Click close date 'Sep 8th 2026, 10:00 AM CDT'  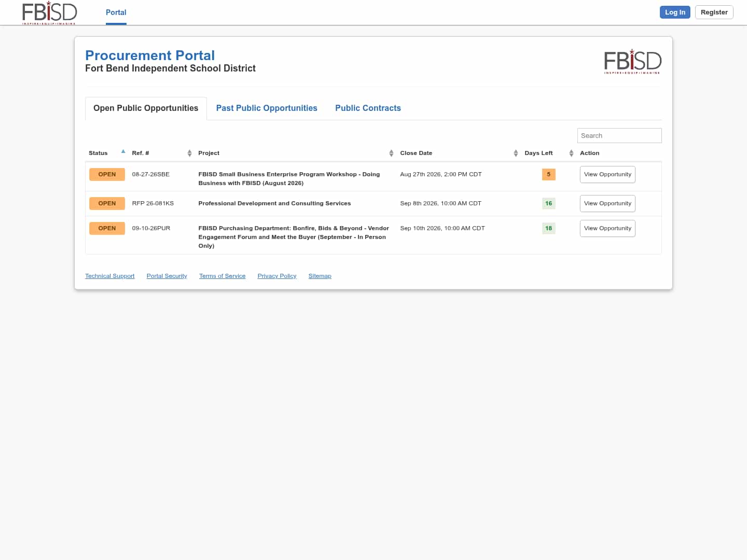point(441,203)
